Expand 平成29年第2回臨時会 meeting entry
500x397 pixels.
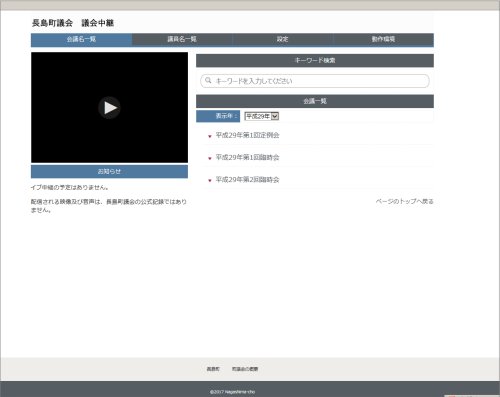[247, 180]
